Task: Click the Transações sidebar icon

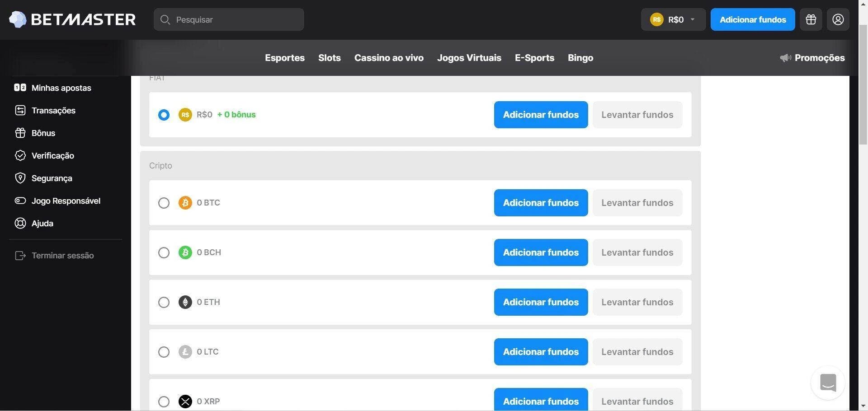Action: (20, 110)
